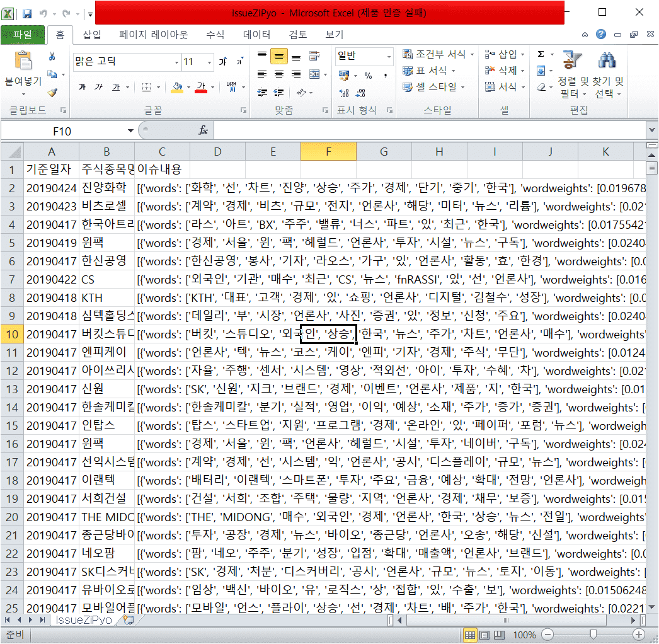
Task: Click the Paste (붙여넣기) clipboard icon
Action: coord(23,60)
